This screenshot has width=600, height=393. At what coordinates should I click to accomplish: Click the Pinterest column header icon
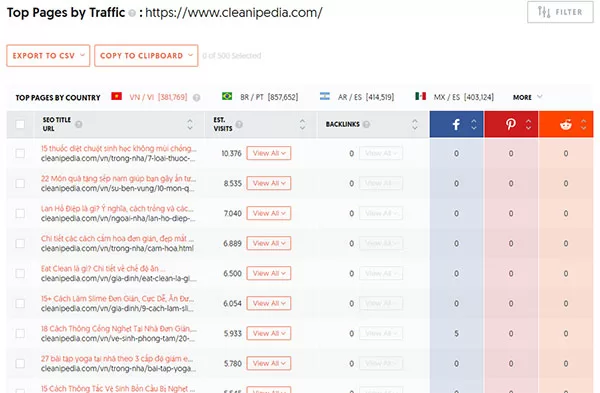(x=510, y=124)
